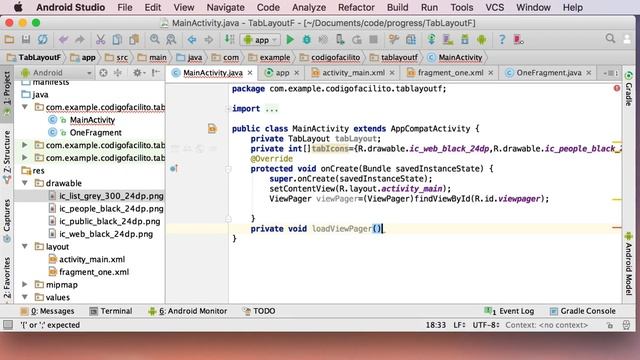
Task: Collapse the drawable folder
Action: tap(25, 183)
